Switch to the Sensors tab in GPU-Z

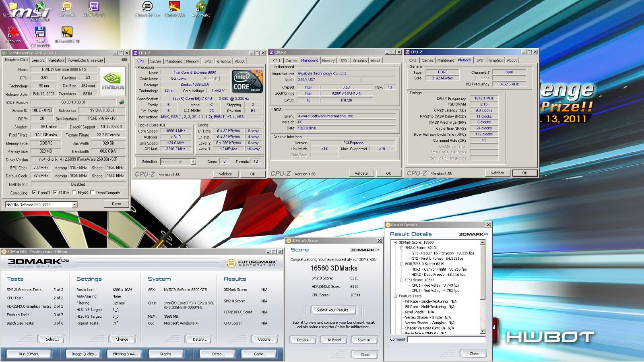tap(38, 60)
